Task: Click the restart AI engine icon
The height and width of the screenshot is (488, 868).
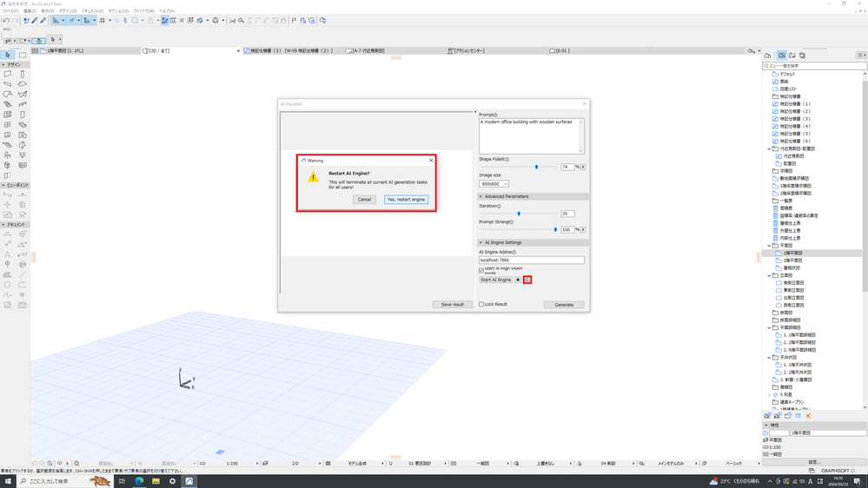Action: pyautogui.click(x=527, y=280)
